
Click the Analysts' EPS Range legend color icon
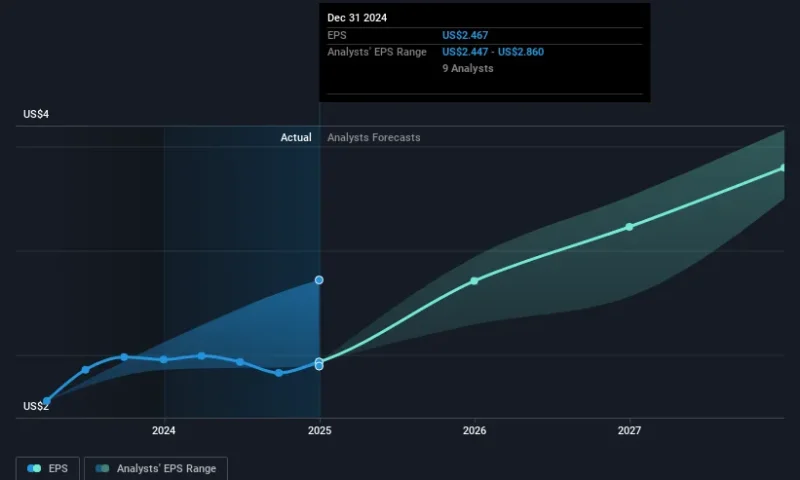point(102,468)
